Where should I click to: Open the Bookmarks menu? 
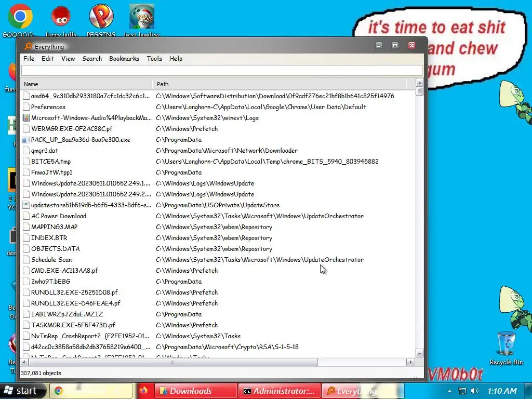click(x=124, y=59)
